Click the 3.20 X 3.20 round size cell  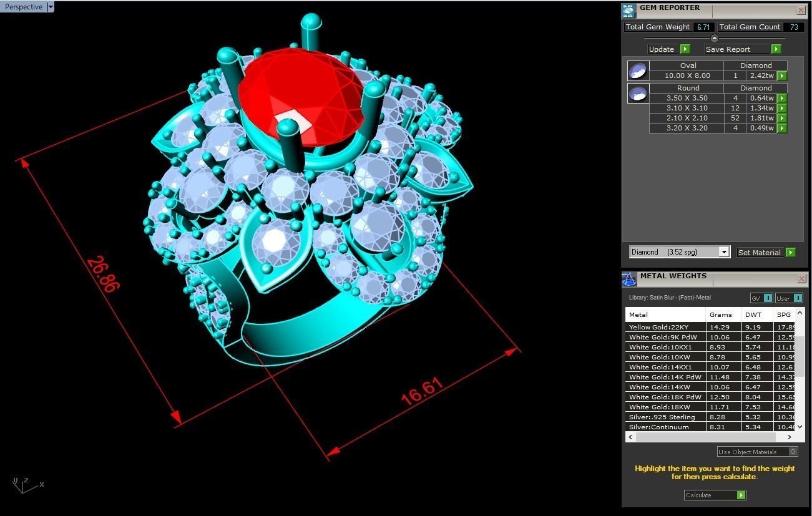tap(687, 128)
